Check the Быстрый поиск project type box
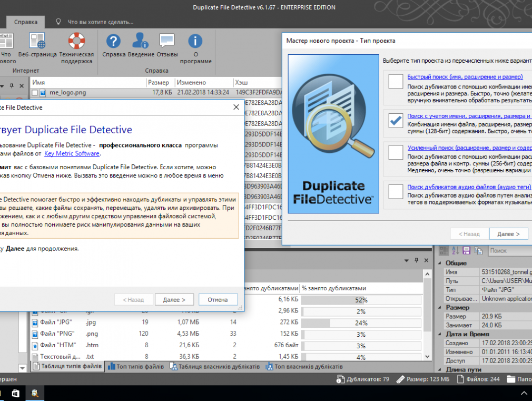The image size is (532, 401). tap(396, 82)
